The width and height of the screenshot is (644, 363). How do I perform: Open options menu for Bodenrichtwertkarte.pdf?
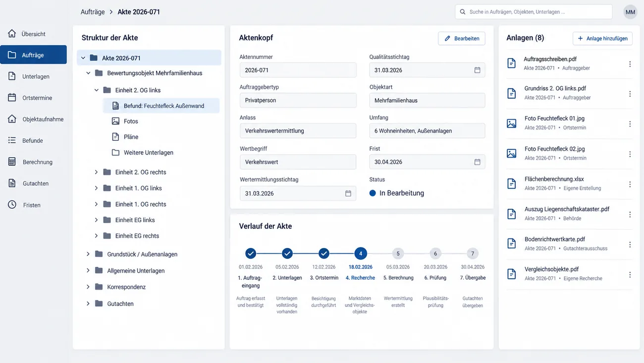[x=630, y=244]
